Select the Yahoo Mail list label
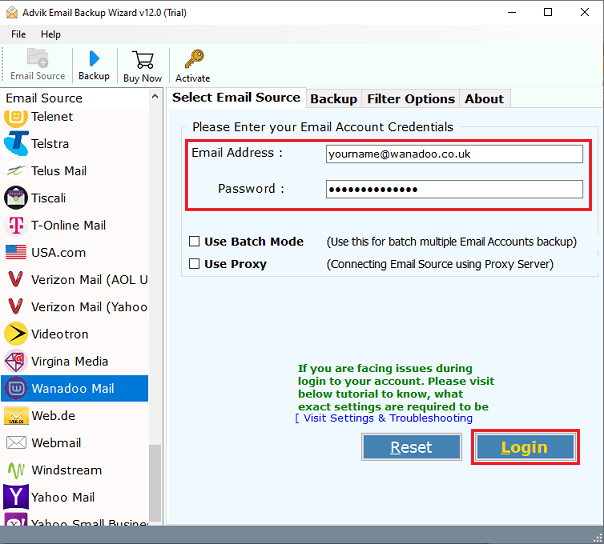Viewport: 604px width, 544px height. point(63,497)
